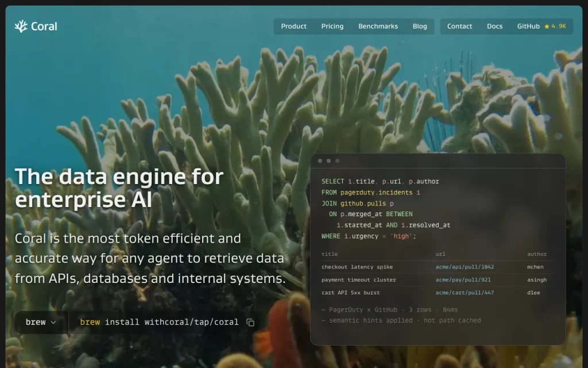Open the Contact page
The image size is (588, 368).
click(459, 26)
